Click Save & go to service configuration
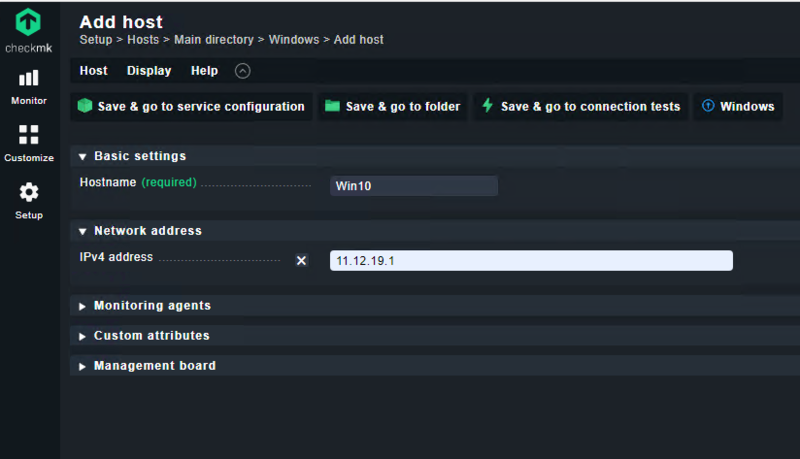800x459 pixels. (x=191, y=106)
